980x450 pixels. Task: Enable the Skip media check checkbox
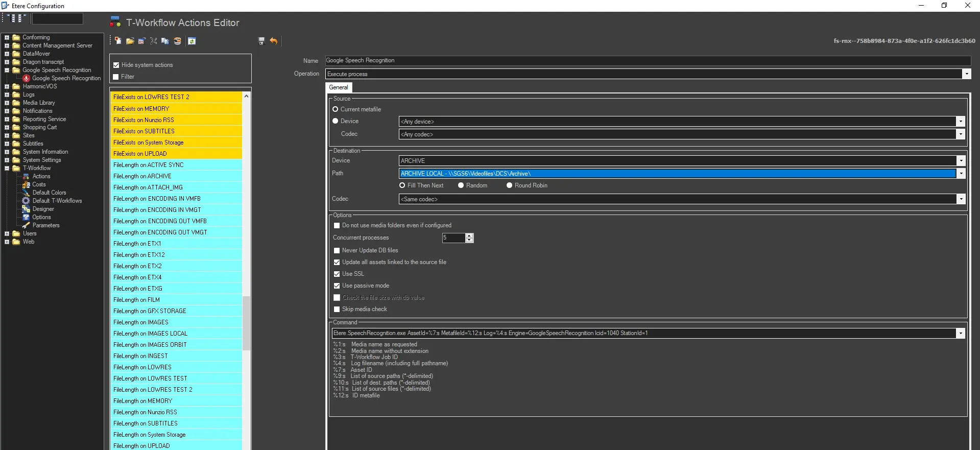[337, 309]
